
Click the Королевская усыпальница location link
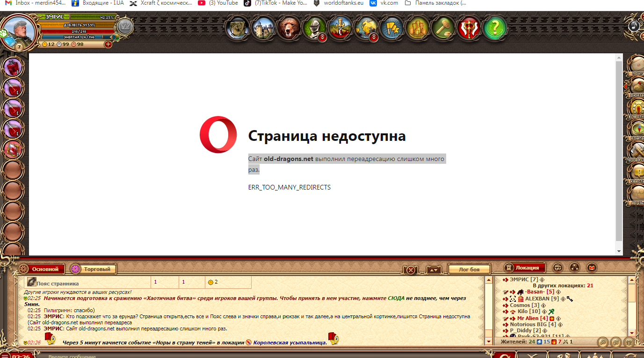(290, 343)
